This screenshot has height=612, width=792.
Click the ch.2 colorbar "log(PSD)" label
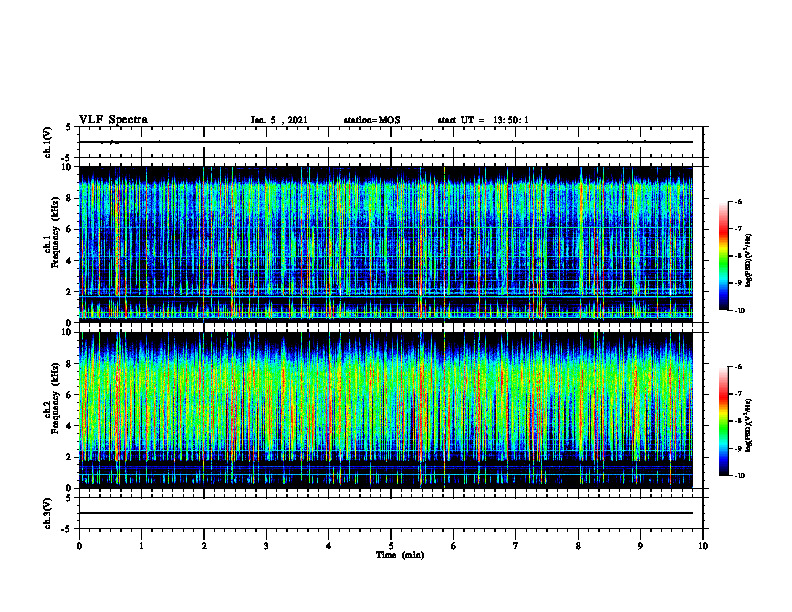point(749,425)
